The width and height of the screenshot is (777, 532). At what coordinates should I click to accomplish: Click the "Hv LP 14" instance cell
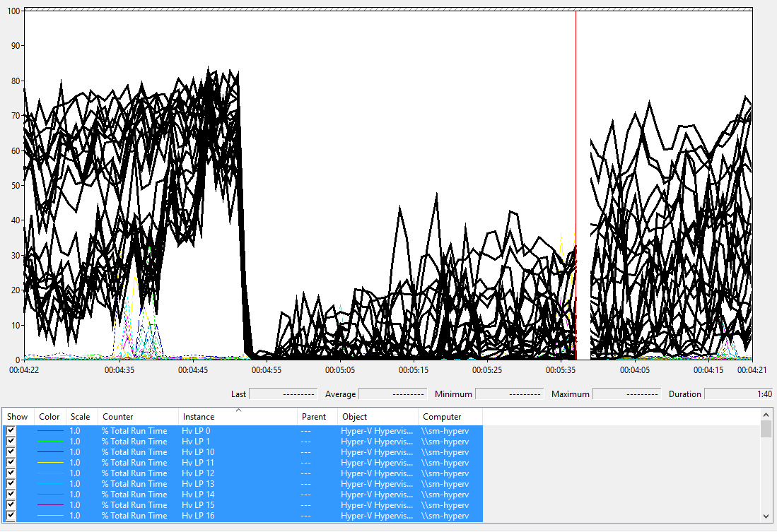pos(198,495)
